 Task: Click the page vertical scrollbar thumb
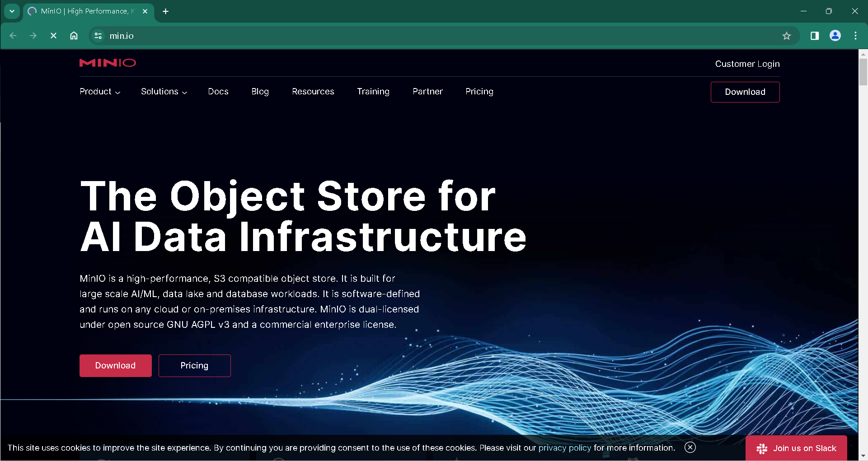click(863, 71)
